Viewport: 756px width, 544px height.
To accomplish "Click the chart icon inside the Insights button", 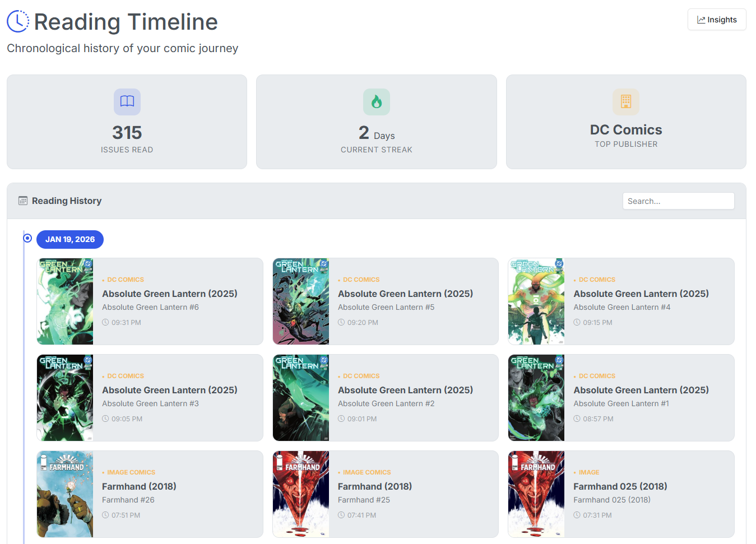I will point(701,19).
